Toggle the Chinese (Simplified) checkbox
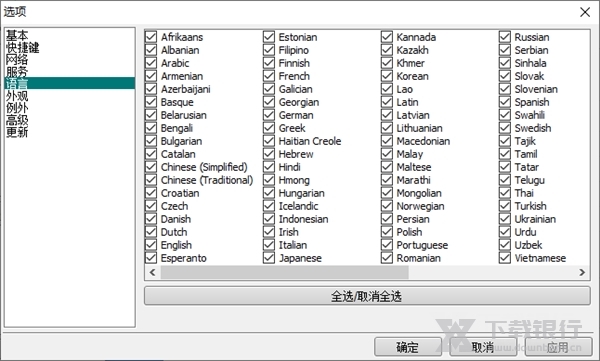 pos(151,167)
